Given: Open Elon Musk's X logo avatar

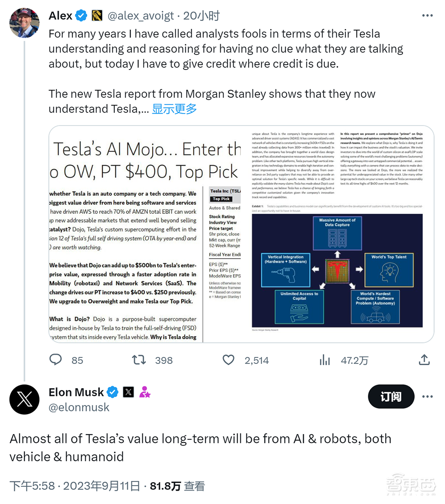Looking at the screenshot, I should (x=24, y=399).
